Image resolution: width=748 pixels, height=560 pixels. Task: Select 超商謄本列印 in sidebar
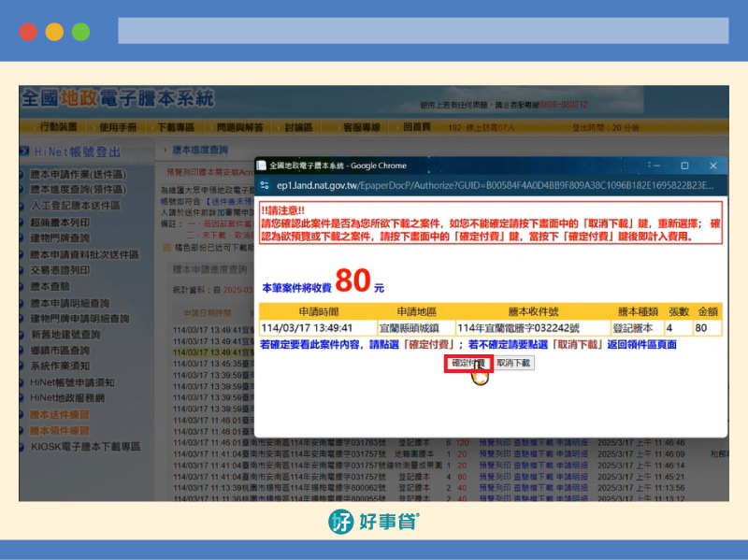tap(60, 223)
